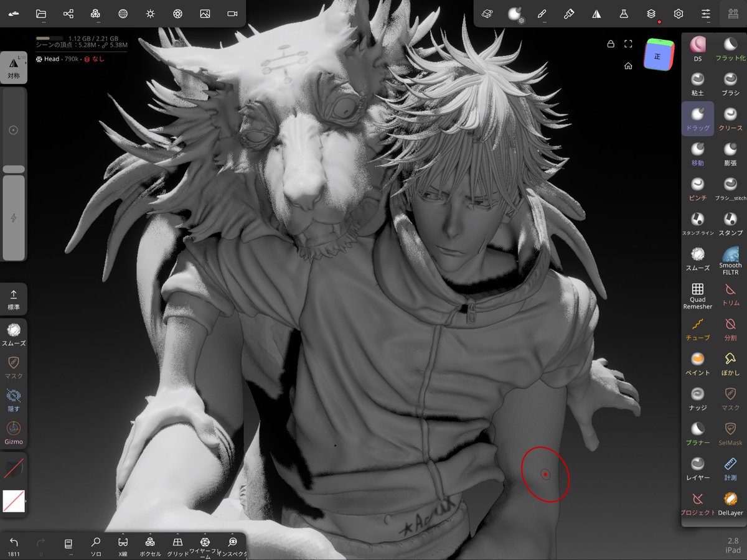Open the Scene hierarchy menu
This screenshot has width=747, height=560.
(68, 14)
